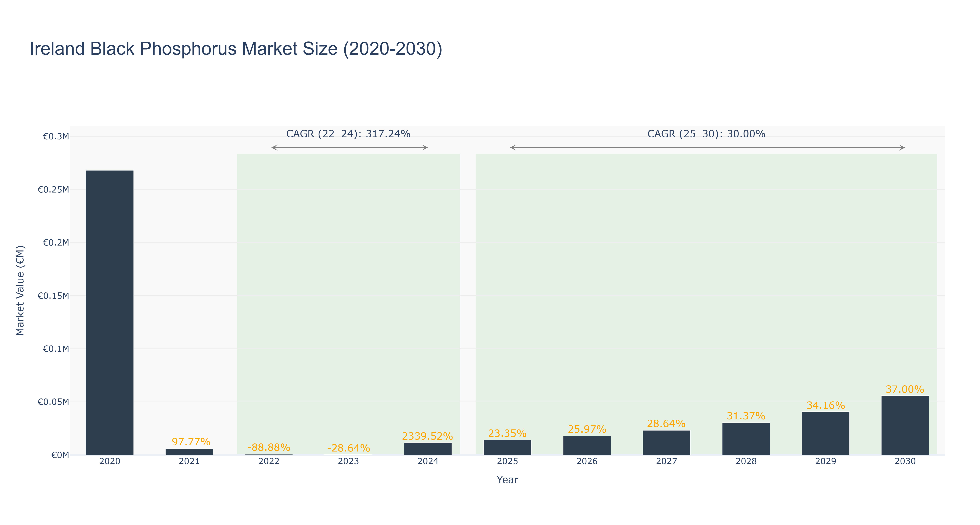Click the '€0.15M' y-axis tick
Viewport: 980px width, 525px height.
click(53, 296)
